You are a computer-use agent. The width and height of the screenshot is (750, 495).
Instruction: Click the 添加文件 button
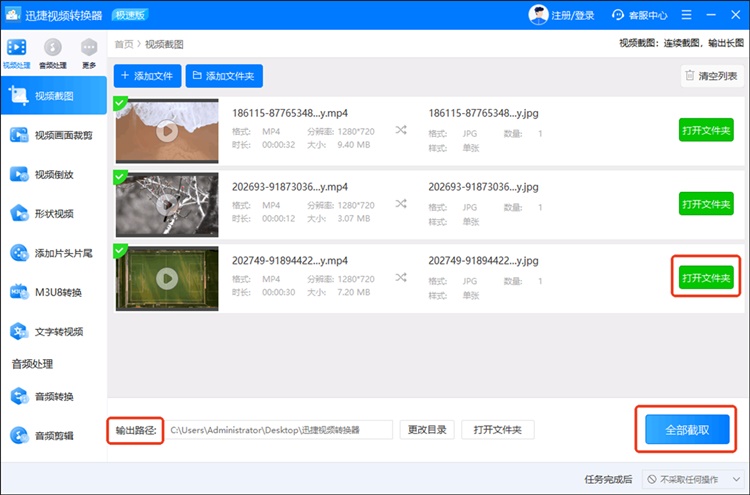click(x=147, y=76)
